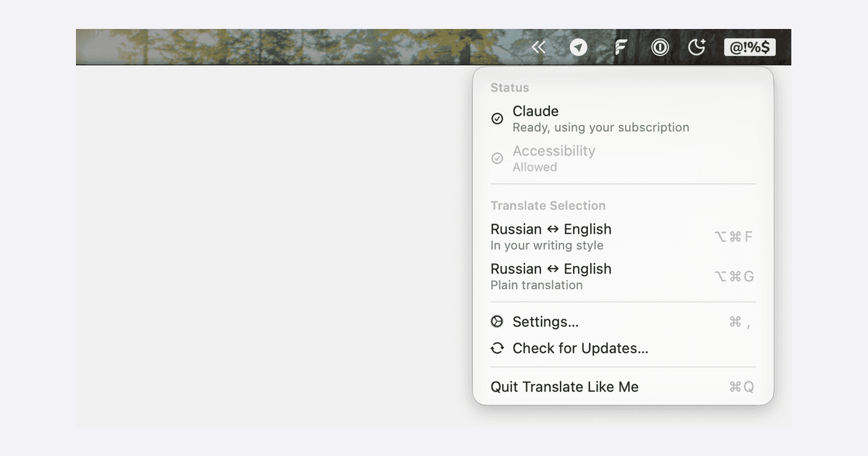Screen dimensions: 868x456
Task: Choose Russian ↔ English plain translation
Action: (623, 276)
